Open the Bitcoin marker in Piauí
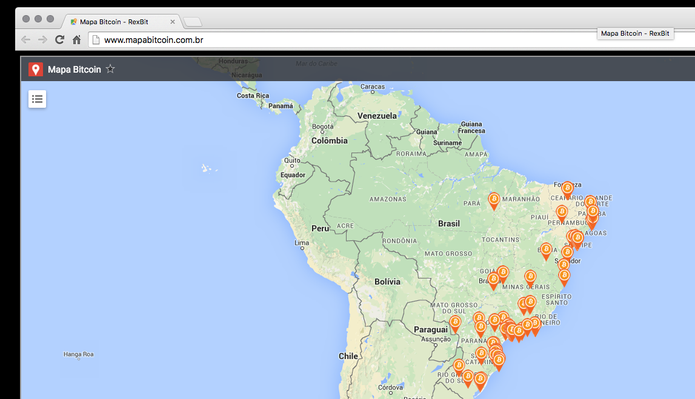Image resolution: width=695 pixels, height=399 pixels. (x=562, y=214)
